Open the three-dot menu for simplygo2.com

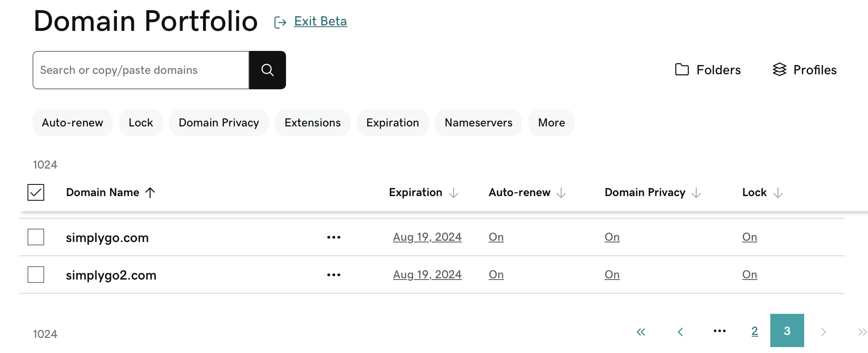(334, 275)
